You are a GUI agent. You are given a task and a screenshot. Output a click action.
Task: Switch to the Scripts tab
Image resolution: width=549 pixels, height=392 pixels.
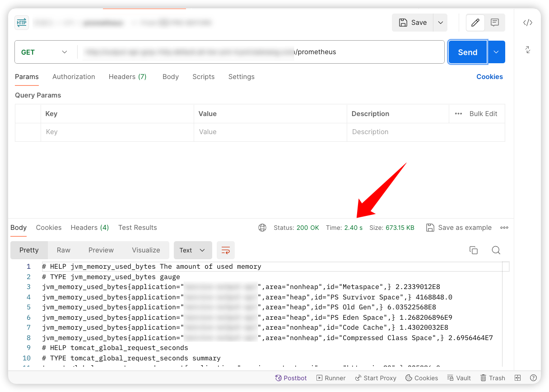click(204, 77)
